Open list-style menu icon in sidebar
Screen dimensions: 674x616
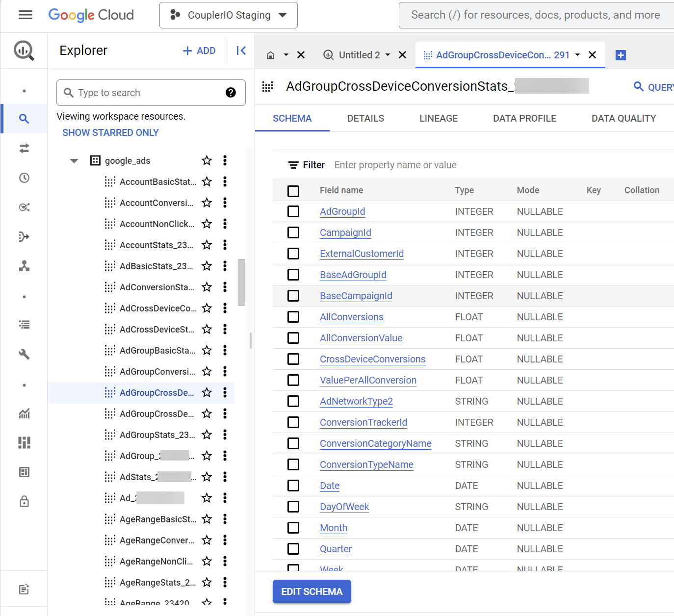(x=24, y=325)
